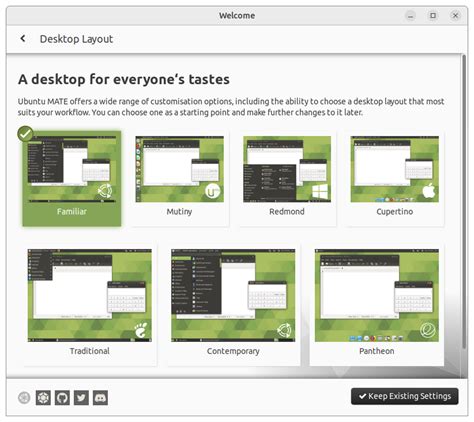Image resolution: width=474 pixels, height=422 pixels.
Task: Click the Redmond label text
Action: pyautogui.click(x=287, y=212)
